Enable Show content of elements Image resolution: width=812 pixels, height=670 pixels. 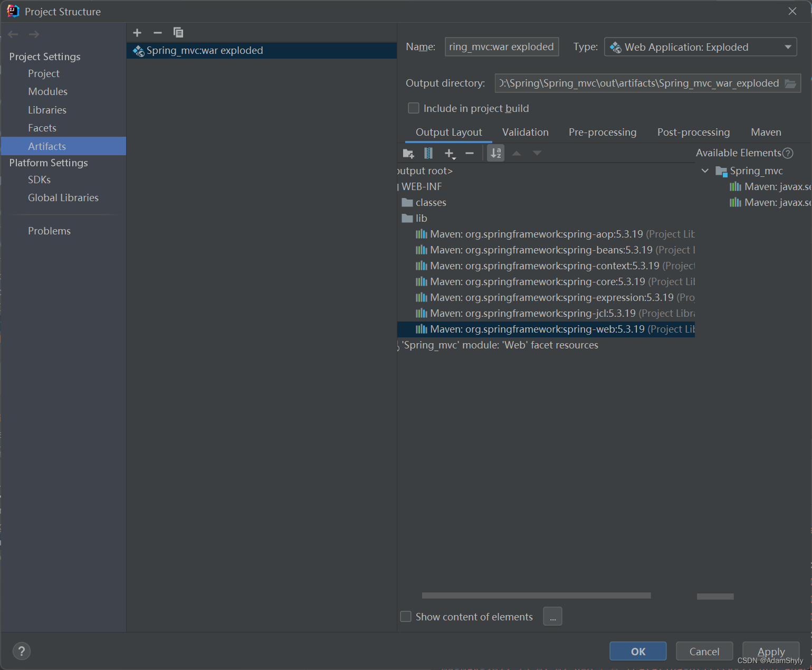[x=405, y=616]
